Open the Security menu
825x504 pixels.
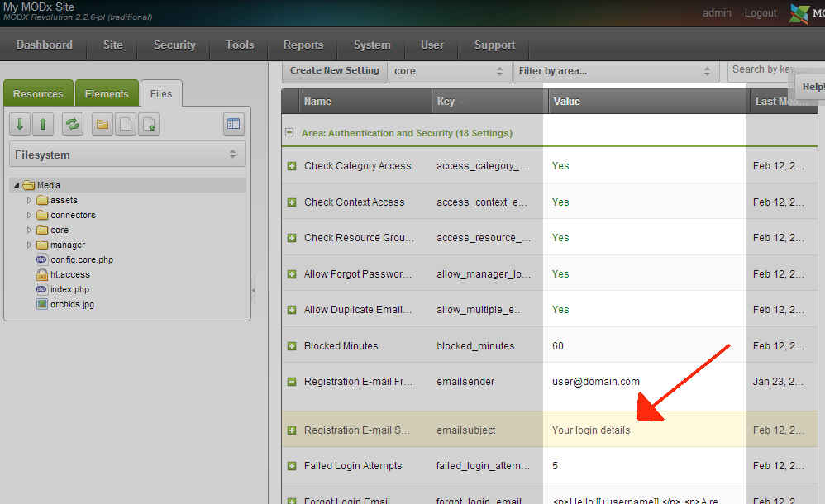[174, 45]
